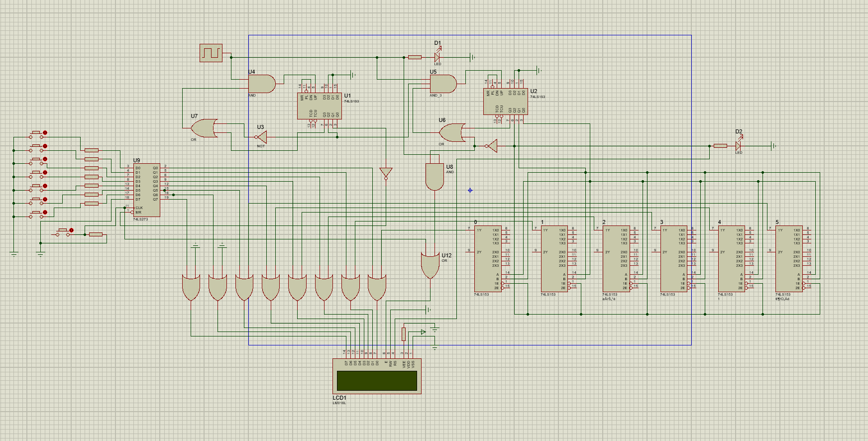
Task: Click the resistor left of D2 LED
Action: click(x=720, y=146)
